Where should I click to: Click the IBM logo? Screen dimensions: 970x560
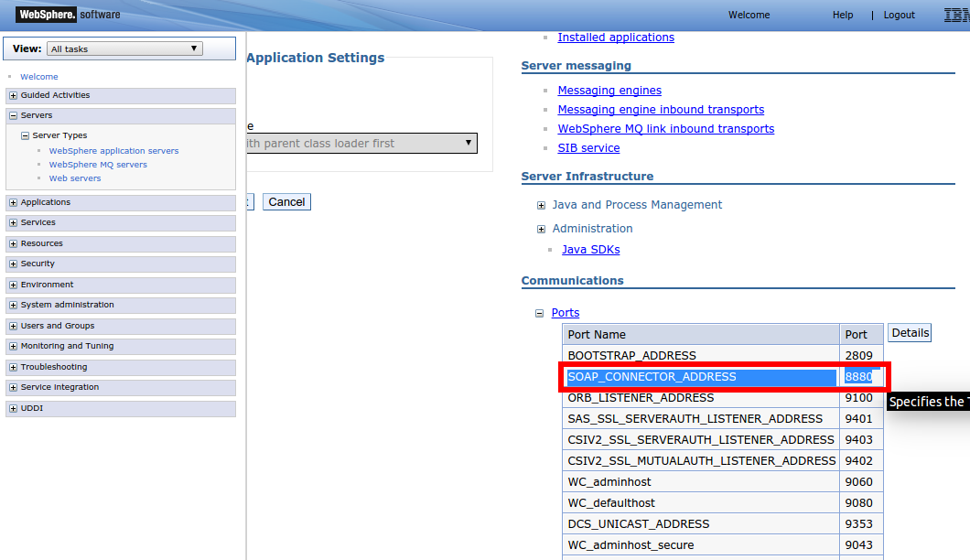(956, 15)
